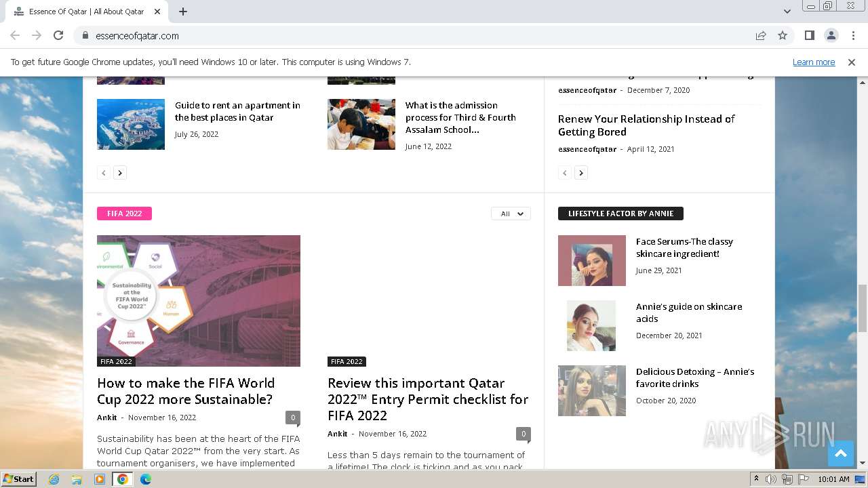
Task: Open a new tab with the plus
Action: [183, 12]
